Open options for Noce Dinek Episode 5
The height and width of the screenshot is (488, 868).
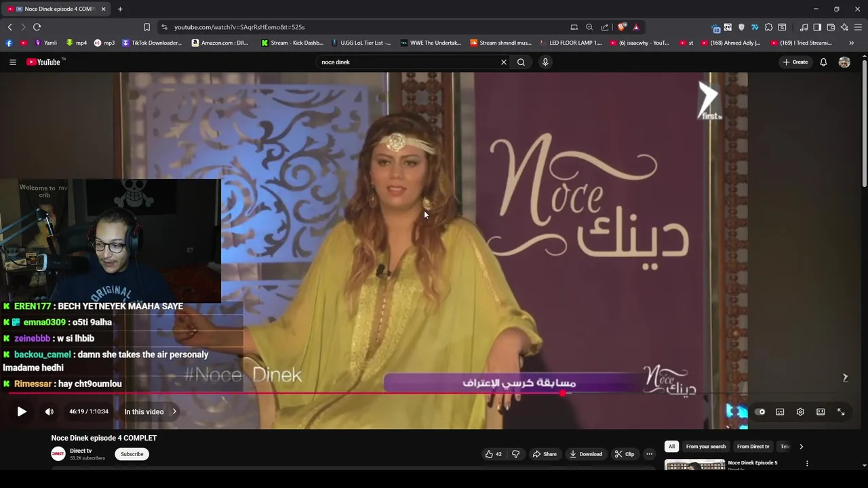coord(807,464)
